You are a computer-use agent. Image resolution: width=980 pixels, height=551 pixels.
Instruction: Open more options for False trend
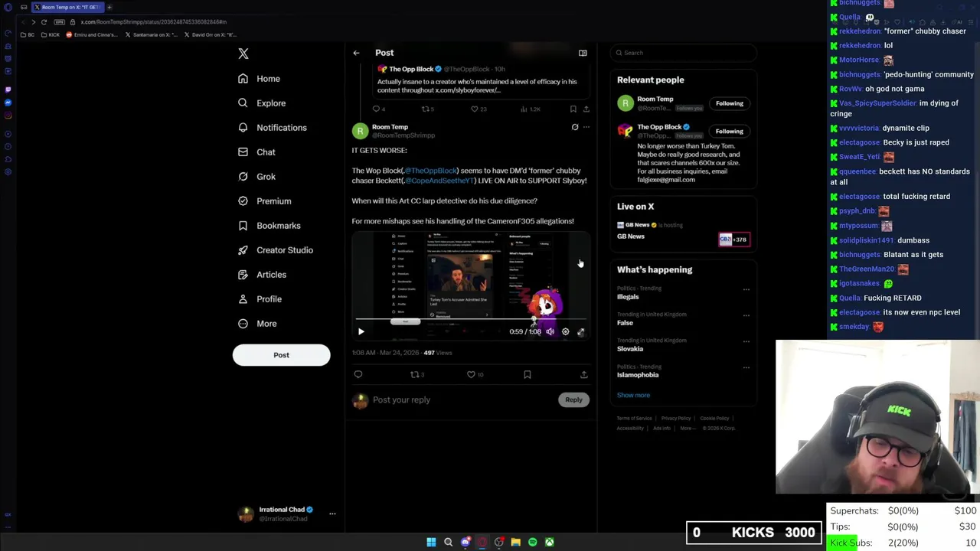click(x=746, y=315)
